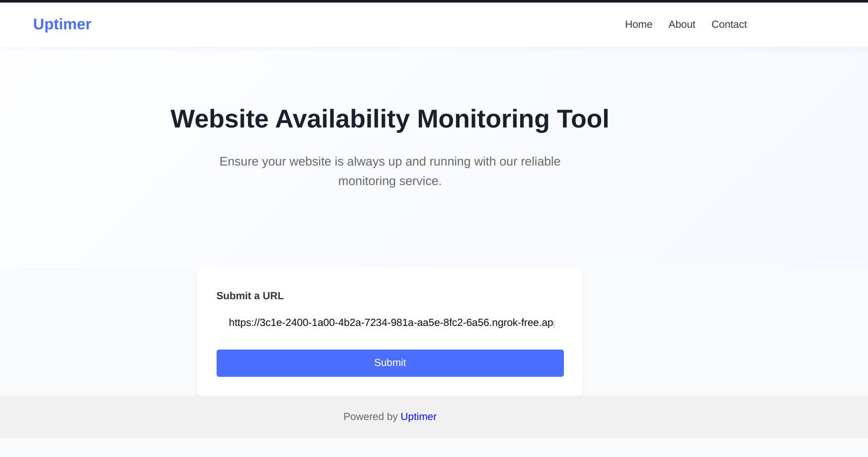Image resolution: width=868 pixels, height=457 pixels.
Task: Click the Website Availability Monitoring Tool heading
Action: [x=389, y=119]
